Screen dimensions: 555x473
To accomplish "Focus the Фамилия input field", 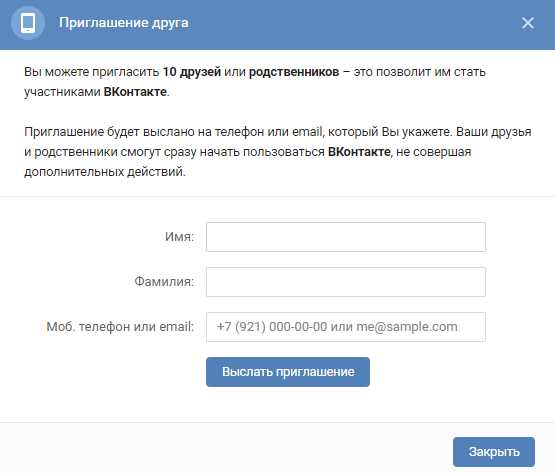I will coord(346,282).
